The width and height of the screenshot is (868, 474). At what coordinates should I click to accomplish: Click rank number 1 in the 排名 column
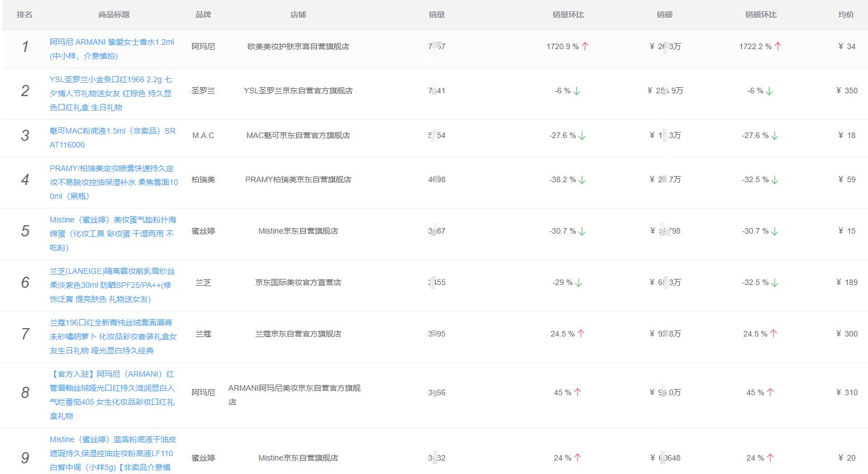[25, 46]
